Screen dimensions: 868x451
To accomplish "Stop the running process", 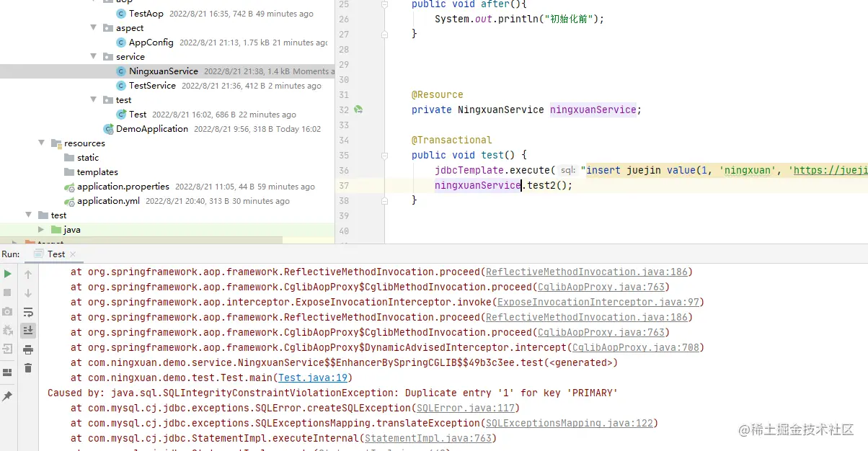I will [x=7, y=293].
